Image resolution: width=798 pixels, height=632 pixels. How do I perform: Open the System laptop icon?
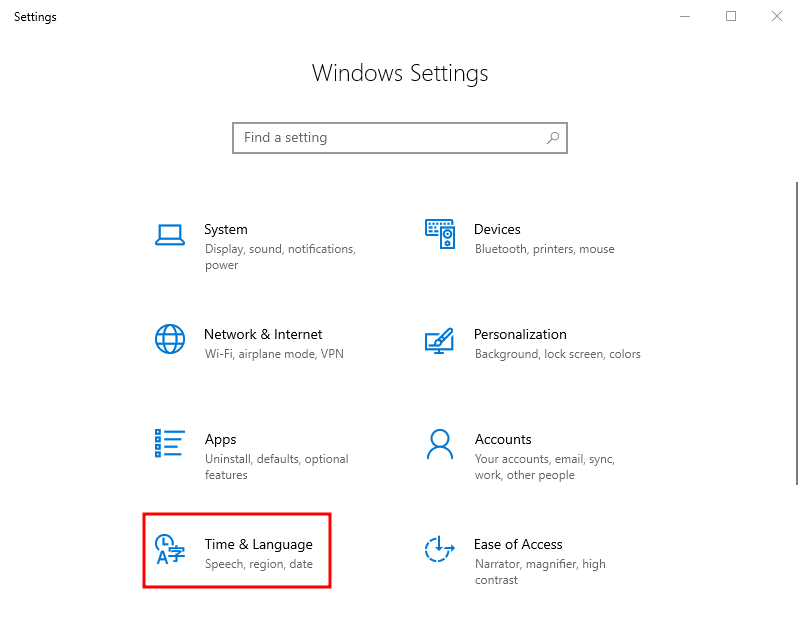pyautogui.click(x=169, y=235)
